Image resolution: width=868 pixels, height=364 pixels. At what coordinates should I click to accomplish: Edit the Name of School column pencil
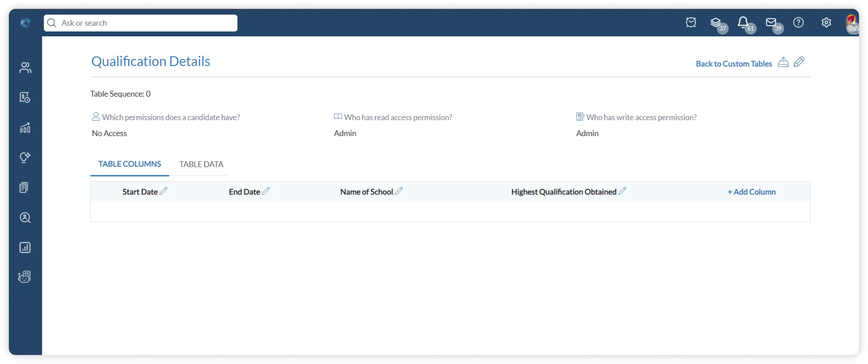399,191
